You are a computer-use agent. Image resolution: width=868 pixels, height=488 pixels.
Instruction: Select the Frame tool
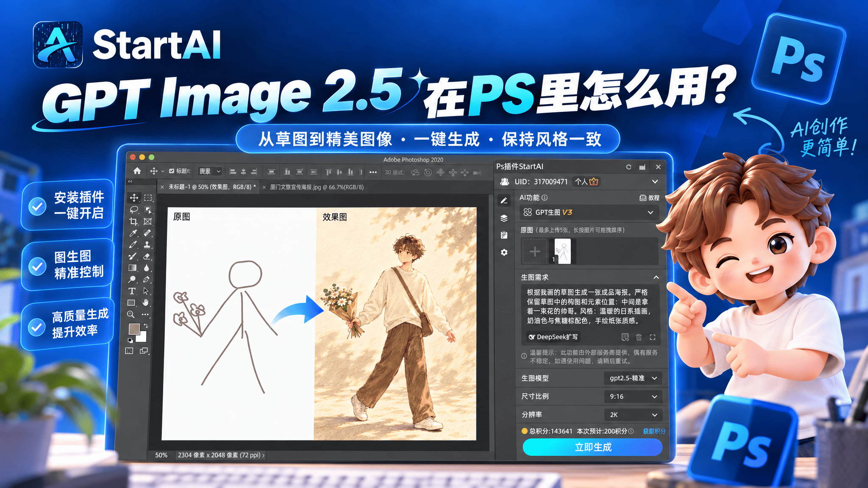(147, 221)
